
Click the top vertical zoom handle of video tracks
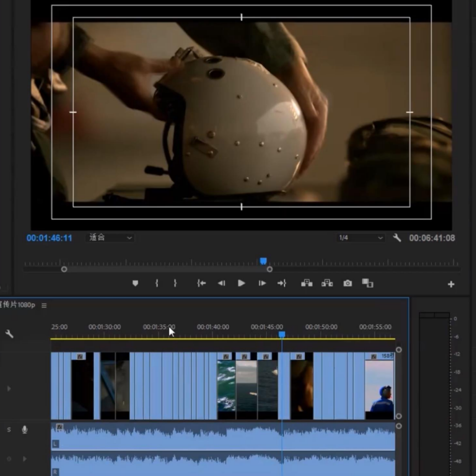pos(399,350)
